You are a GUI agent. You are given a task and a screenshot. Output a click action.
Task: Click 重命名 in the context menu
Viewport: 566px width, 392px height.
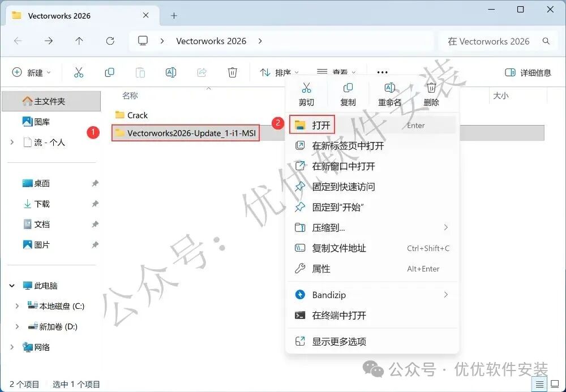tap(389, 94)
